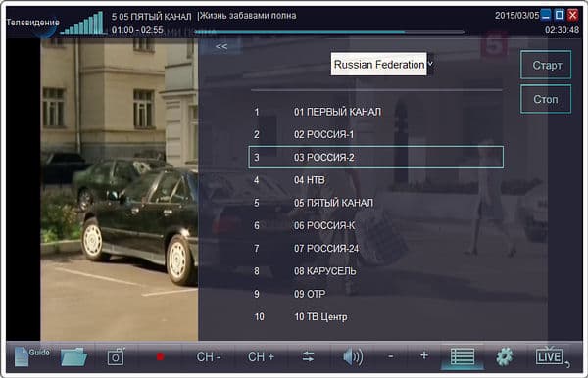
Task: Open settings gear icon
Action: [505, 356]
